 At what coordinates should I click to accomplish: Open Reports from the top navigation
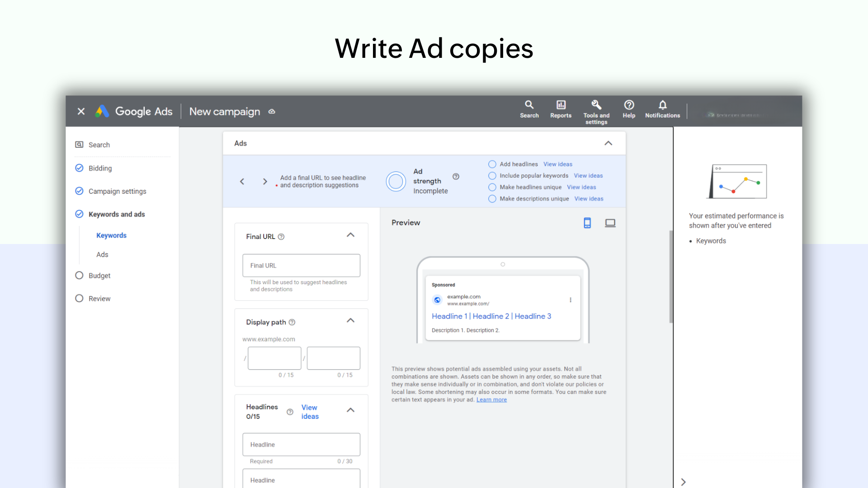[561, 108]
